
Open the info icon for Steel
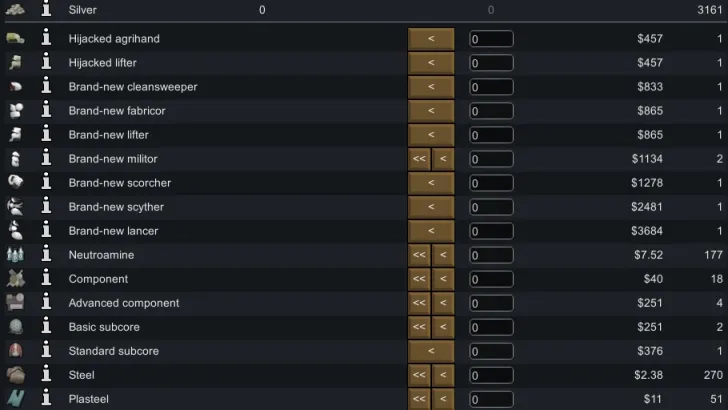tap(46, 374)
